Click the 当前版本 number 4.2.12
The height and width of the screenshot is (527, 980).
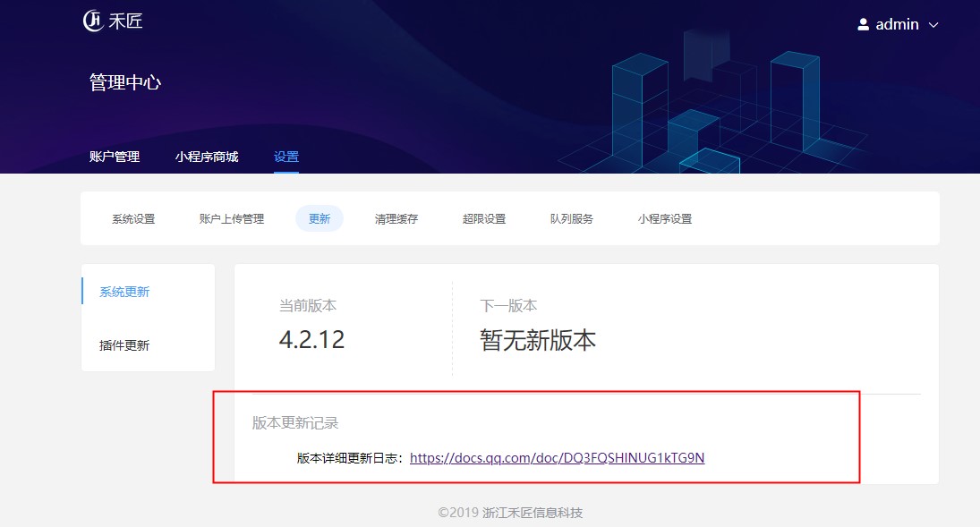pos(311,339)
